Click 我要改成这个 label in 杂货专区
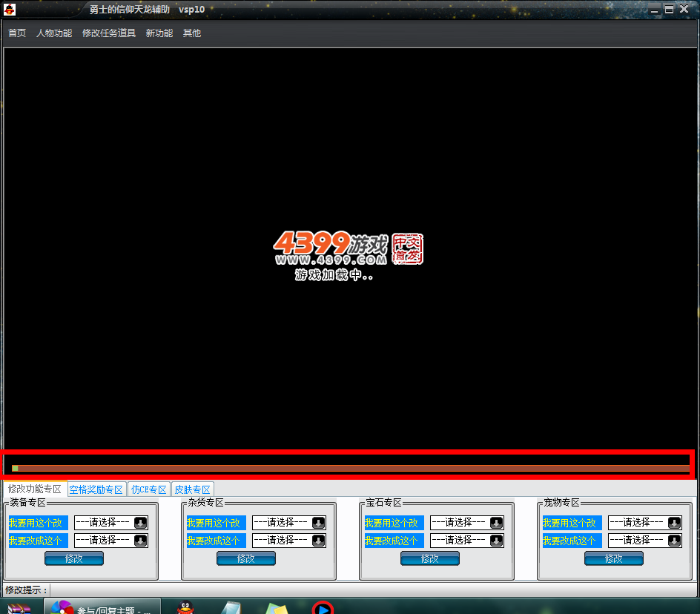700x614 pixels. [216, 541]
